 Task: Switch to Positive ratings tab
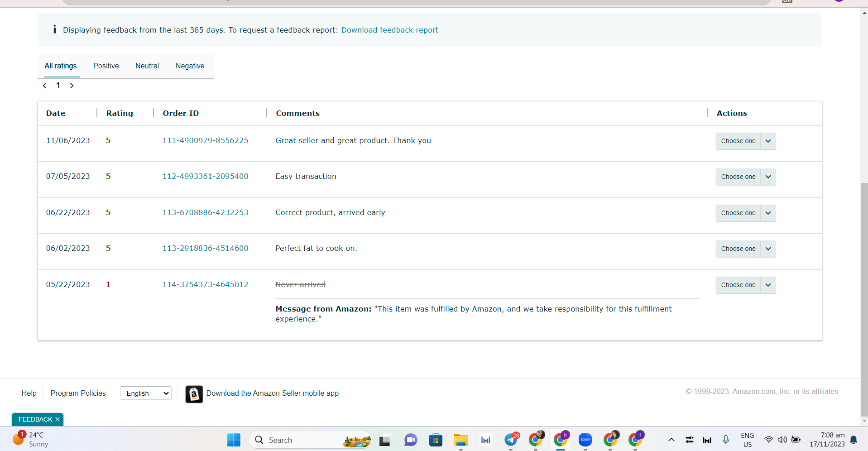[106, 66]
